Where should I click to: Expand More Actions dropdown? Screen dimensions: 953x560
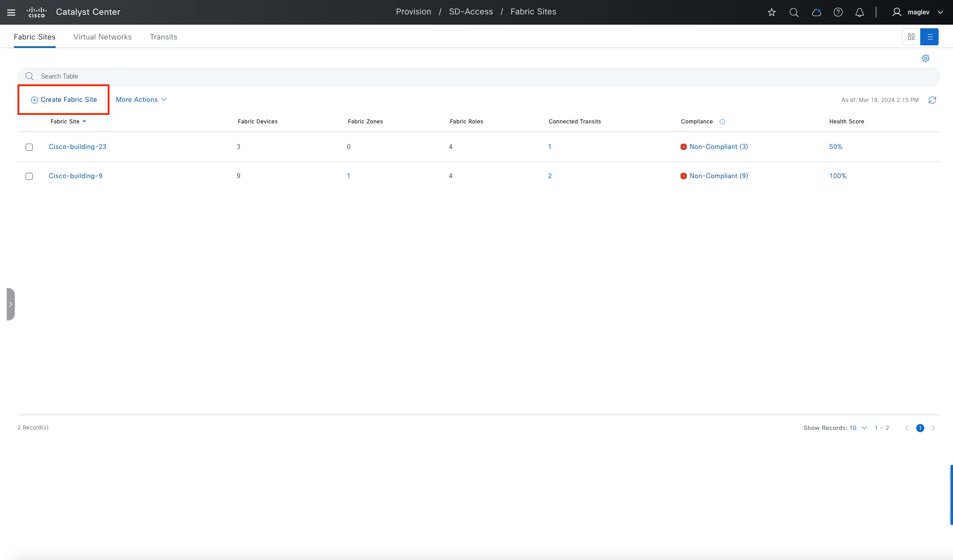(141, 100)
